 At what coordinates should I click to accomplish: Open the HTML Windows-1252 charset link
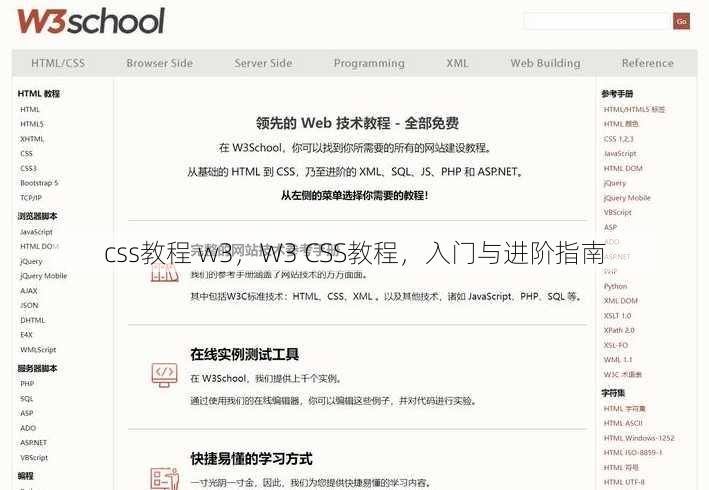[639, 438]
